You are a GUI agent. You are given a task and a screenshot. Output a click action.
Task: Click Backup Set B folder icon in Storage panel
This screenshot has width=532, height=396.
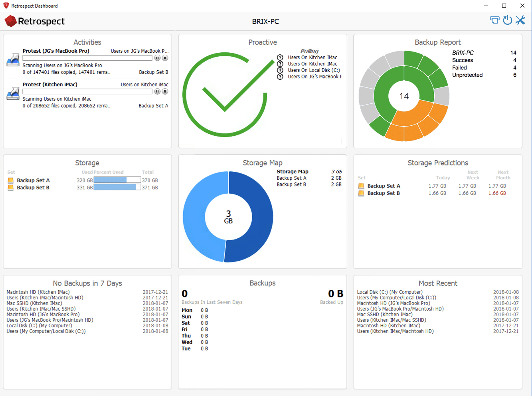11,188
